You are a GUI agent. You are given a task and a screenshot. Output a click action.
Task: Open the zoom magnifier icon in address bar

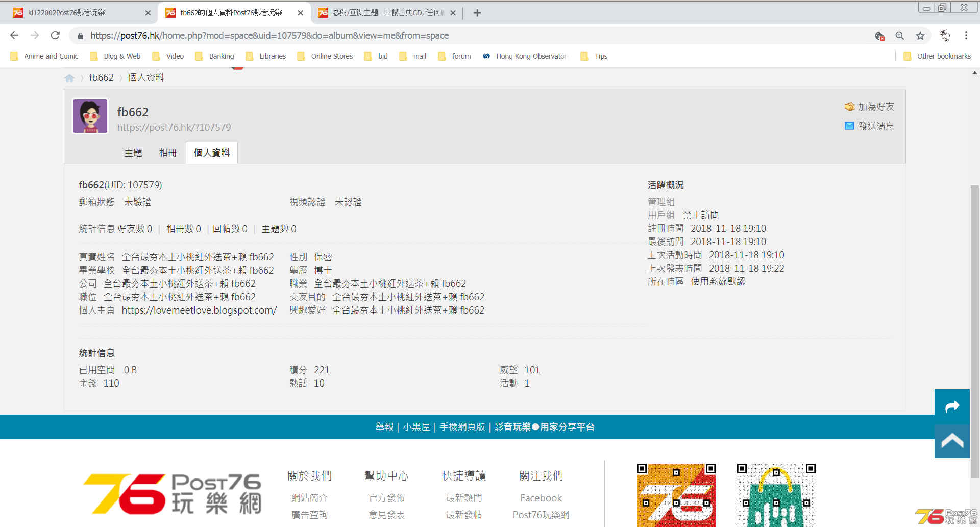(900, 36)
